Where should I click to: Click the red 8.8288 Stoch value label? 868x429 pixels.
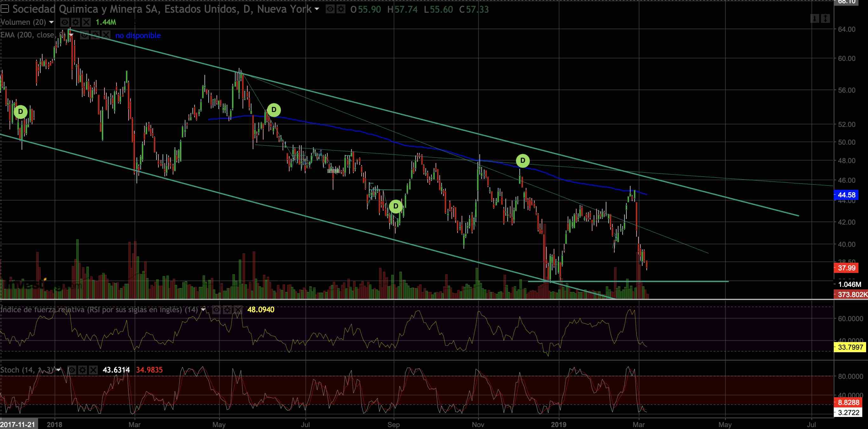[848, 402]
